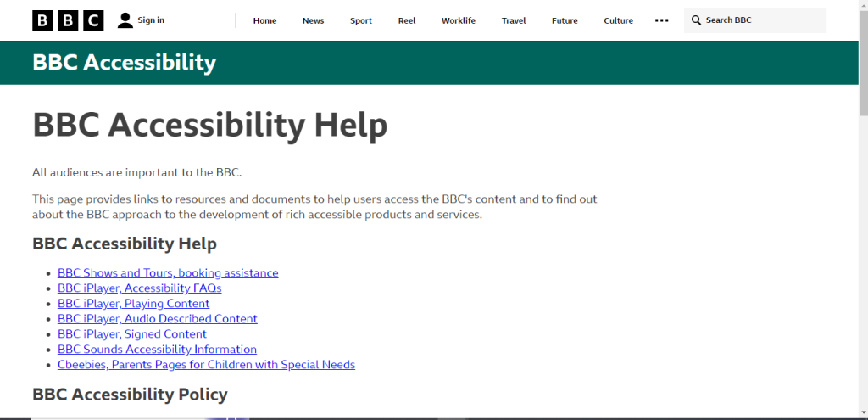Click the large BBC Accessibility Help heading

(x=210, y=126)
